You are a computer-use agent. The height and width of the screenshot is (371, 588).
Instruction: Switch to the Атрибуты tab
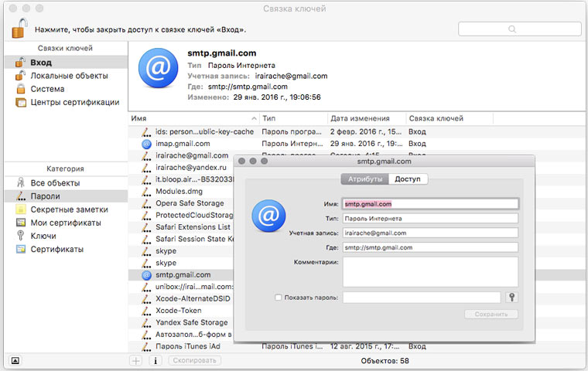coord(365,179)
